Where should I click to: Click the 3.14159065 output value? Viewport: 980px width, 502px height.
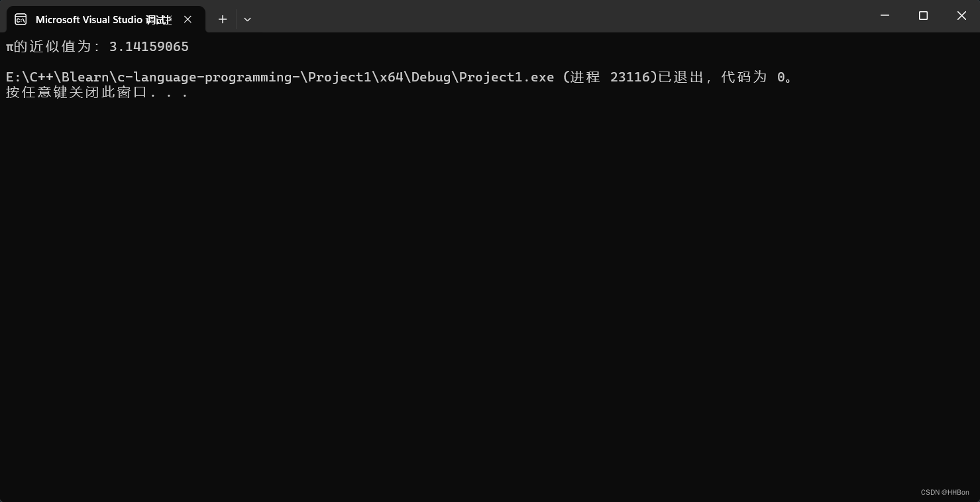click(x=149, y=46)
